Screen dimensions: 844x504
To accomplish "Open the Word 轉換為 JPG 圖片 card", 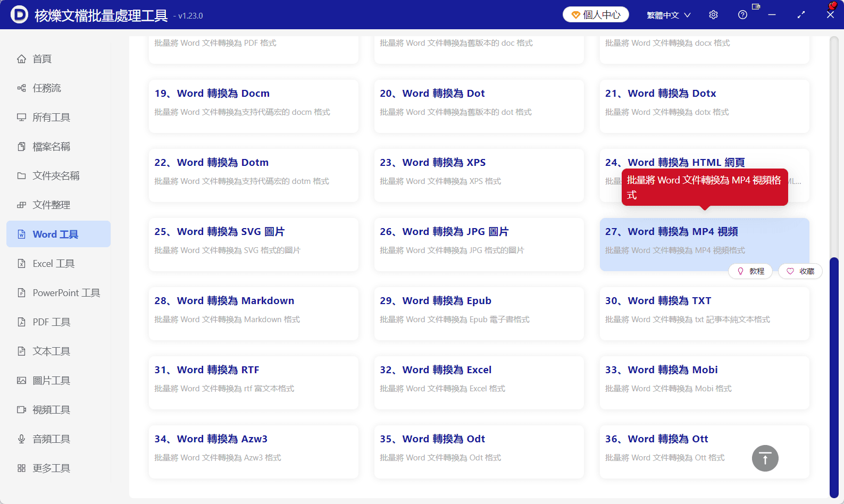I will pos(479,245).
